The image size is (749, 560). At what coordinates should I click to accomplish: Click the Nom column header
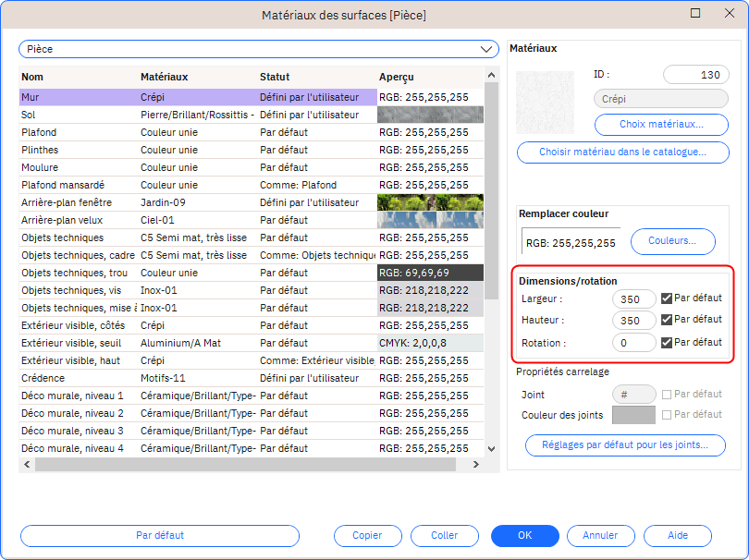33,77
